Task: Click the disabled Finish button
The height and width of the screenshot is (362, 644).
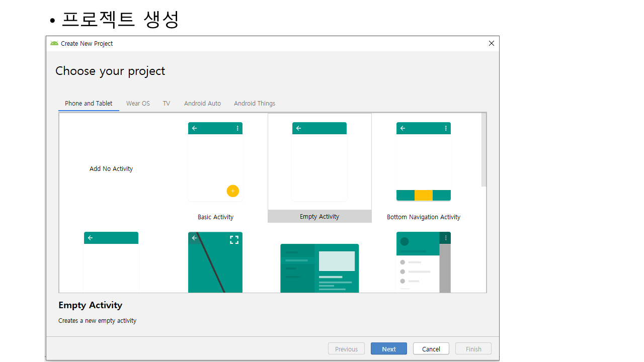Action: (473, 349)
